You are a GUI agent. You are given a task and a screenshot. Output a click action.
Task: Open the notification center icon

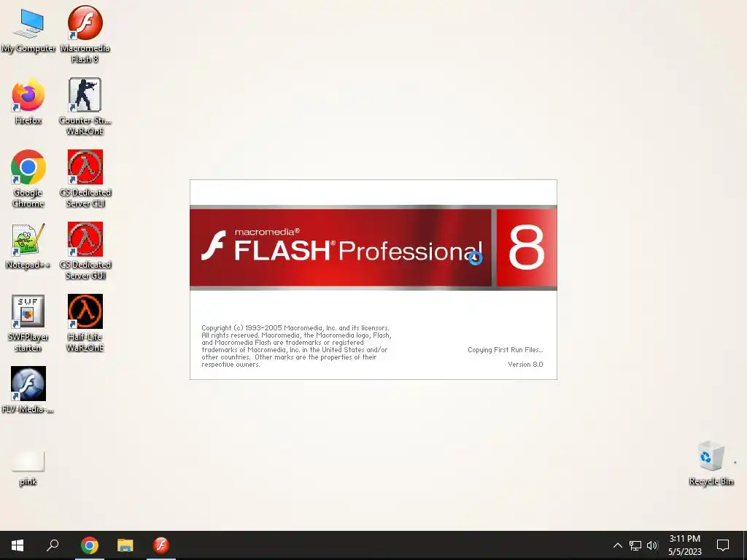click(x=723, y=545)
